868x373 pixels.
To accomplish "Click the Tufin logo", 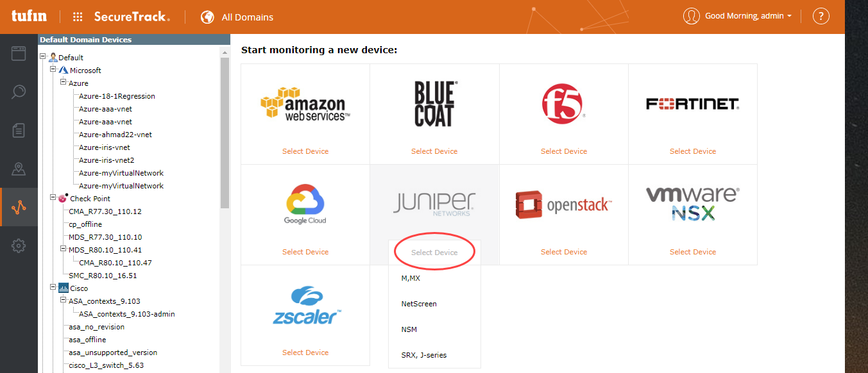I will coord(29,17).
